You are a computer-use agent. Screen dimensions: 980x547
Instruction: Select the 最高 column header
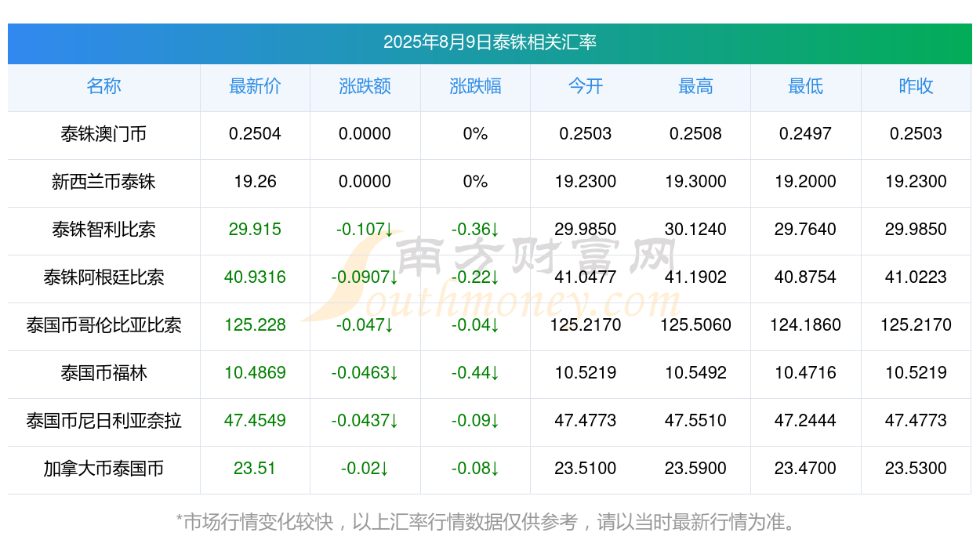[x=695, y=86]
